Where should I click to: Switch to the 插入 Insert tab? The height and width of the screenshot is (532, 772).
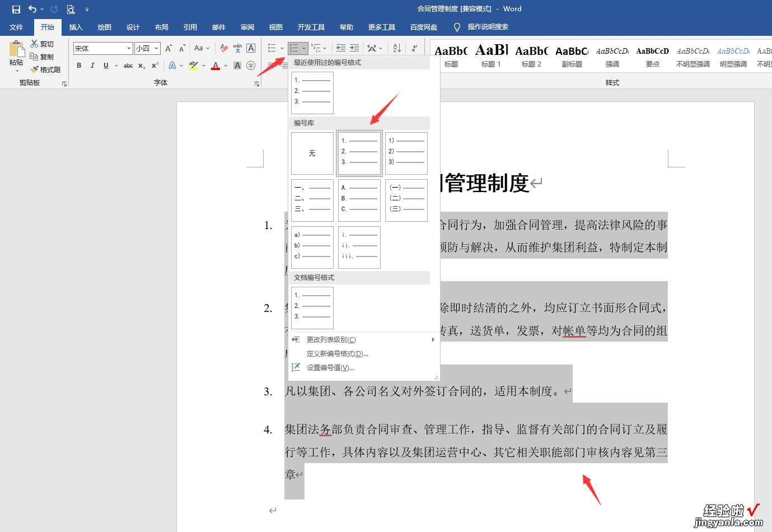76,27
